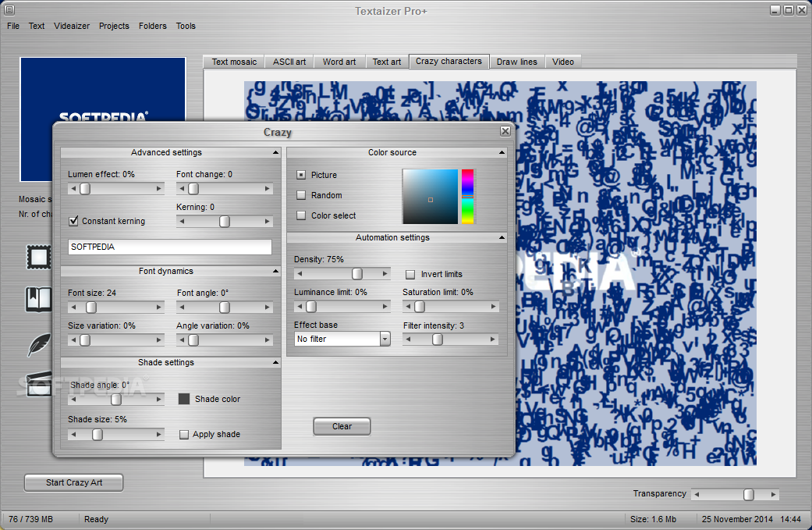Collapse the Automation settings section
The width and height of the screenshot is (812, 530).
point(502,237)
